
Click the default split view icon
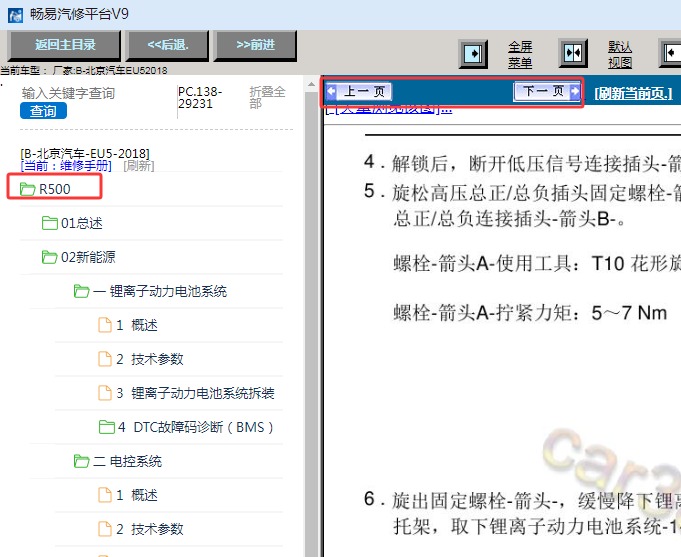pyautogui.click(x=573, y=53)
